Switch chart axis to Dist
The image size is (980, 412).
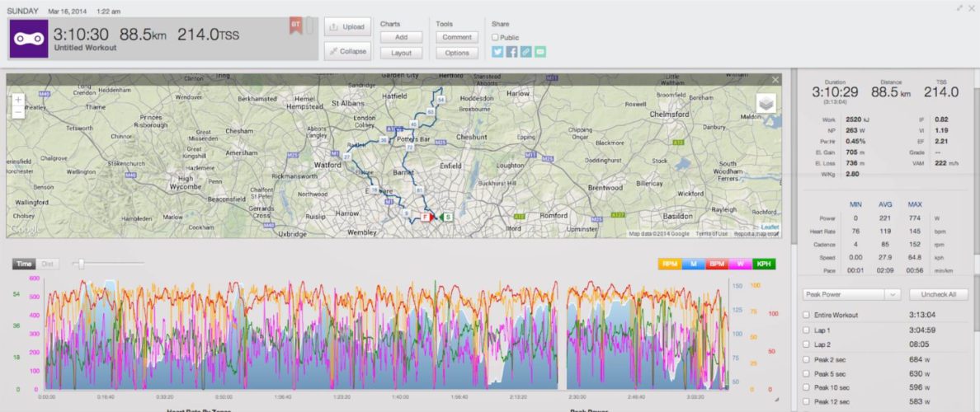tap(48, 264)
